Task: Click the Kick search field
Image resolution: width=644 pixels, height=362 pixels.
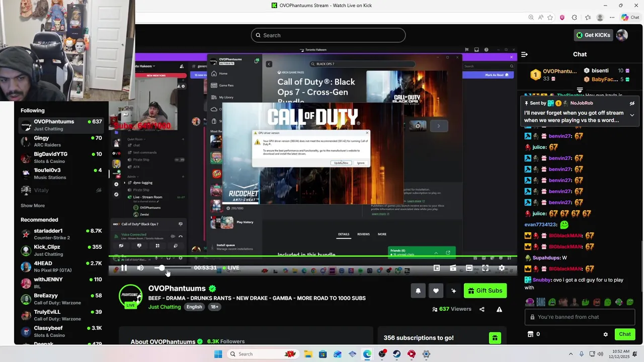Action: tap(328, 35)
